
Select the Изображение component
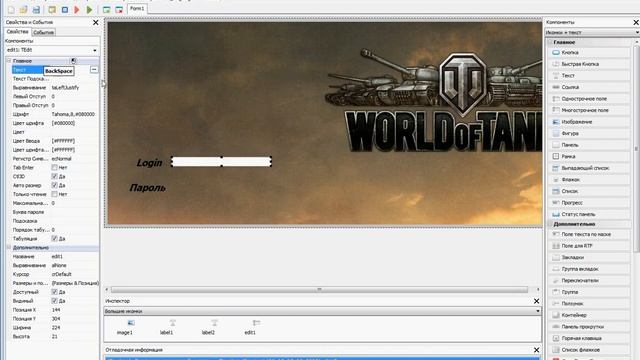(589, 122)
